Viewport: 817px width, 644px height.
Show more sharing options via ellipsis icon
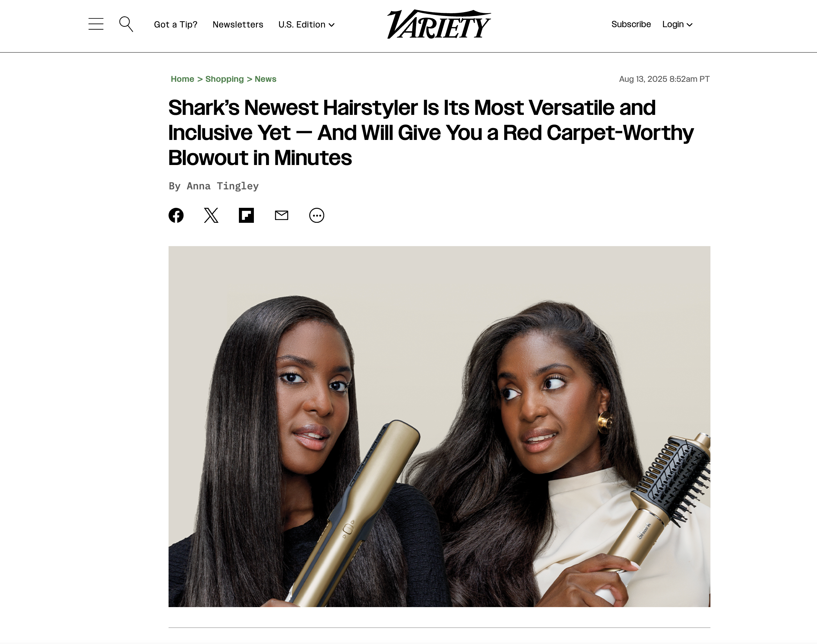[x=317, y=215]
